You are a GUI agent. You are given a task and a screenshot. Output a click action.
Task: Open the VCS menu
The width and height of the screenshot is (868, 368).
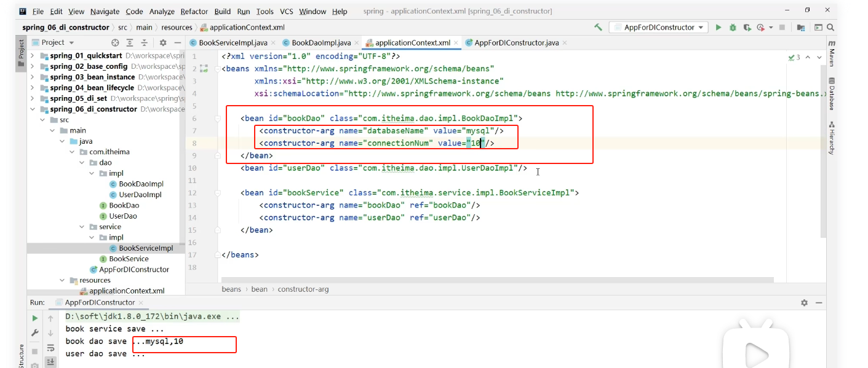click(x=287, y=11)
